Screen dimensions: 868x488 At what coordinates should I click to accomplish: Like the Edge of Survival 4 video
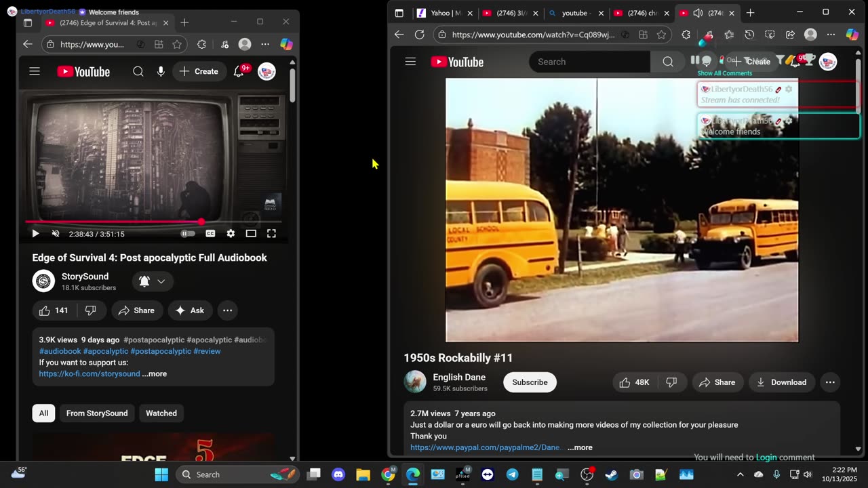click(54, 310)
